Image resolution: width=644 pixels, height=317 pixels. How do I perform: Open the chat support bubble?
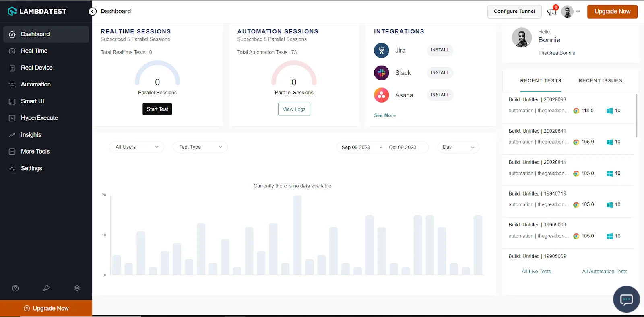tap(626, 299)
